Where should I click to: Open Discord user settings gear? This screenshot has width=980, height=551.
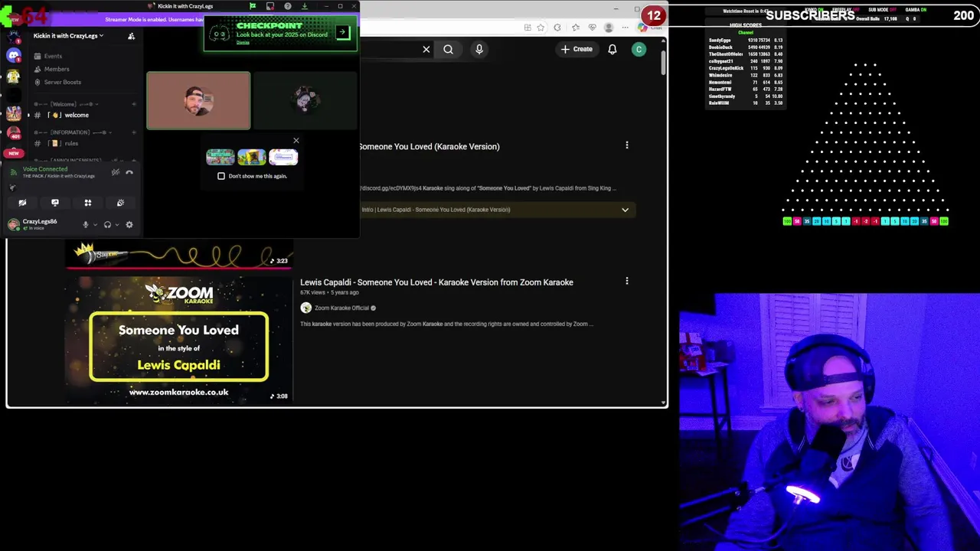click(x=129, y=224)
